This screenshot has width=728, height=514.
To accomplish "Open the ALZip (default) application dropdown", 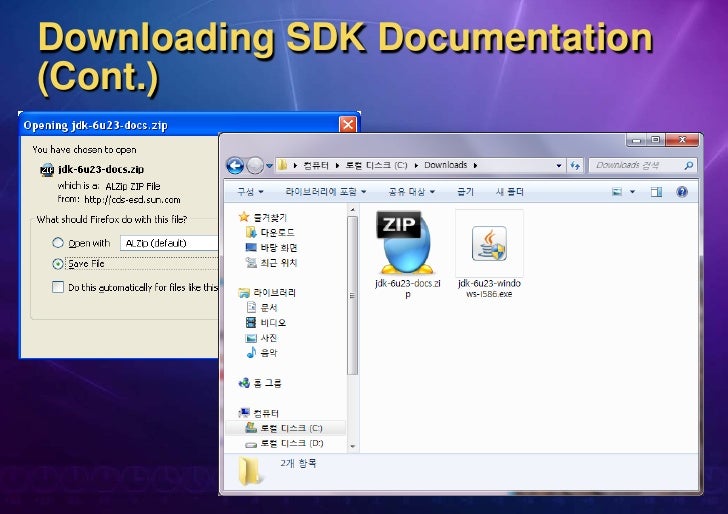I will click(169, 243).
